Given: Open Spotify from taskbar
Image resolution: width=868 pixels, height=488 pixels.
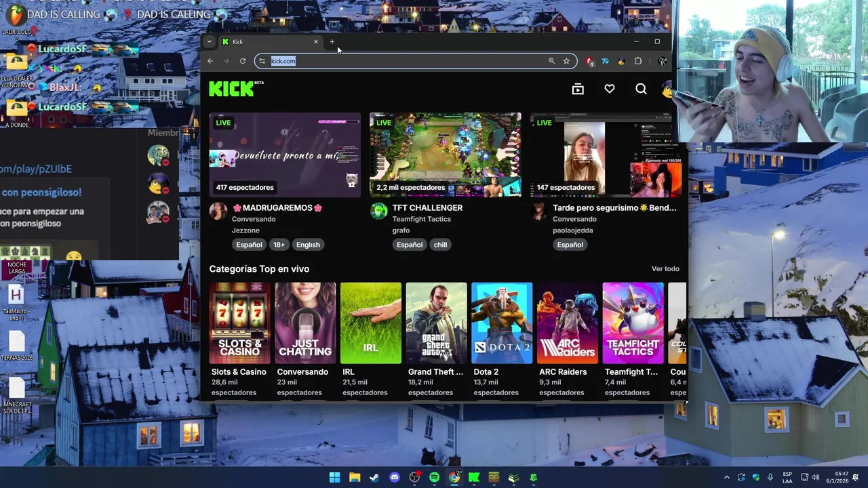Looking at the screenshot, I should [x=434, y=477].
